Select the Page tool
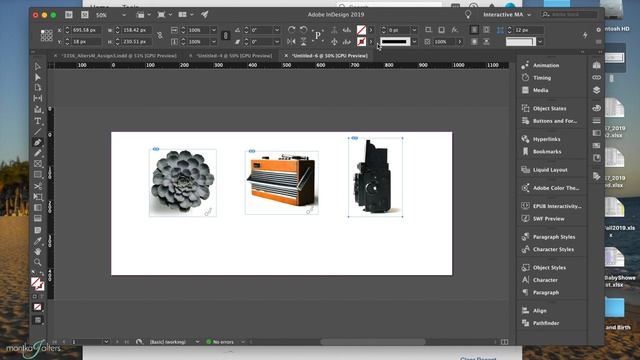Screen dimensions: 640x360 click(x=38, y=88)
